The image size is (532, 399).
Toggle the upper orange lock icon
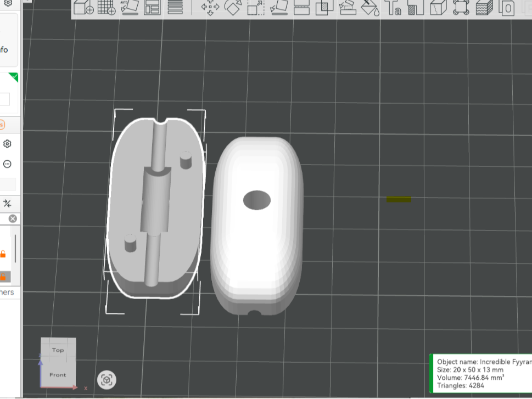pos(3,254)
